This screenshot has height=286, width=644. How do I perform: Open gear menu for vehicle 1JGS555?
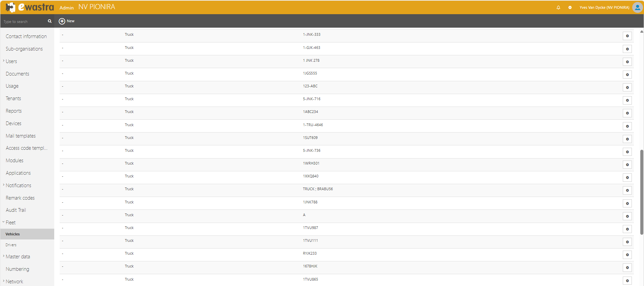(x=627, y=75)
